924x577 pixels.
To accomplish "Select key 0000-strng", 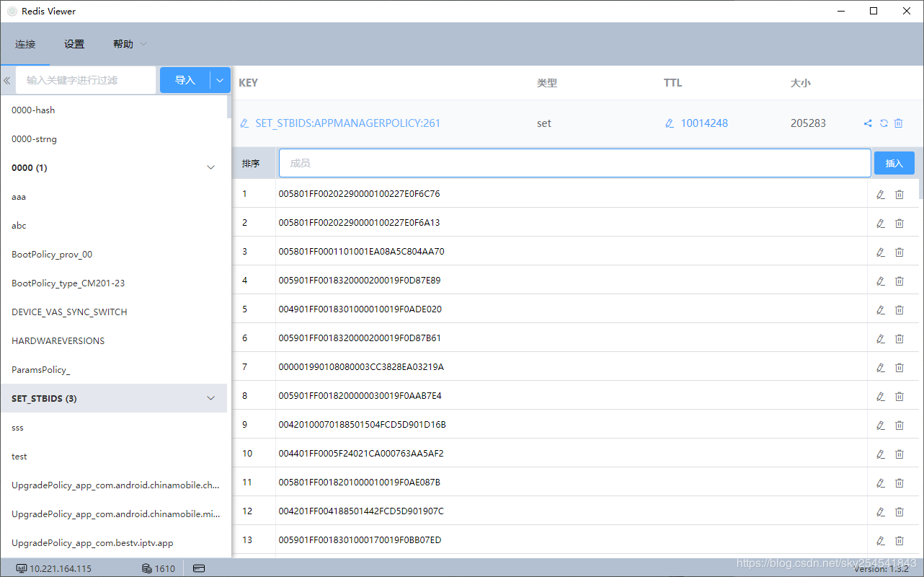I will [x=114, y=138].
